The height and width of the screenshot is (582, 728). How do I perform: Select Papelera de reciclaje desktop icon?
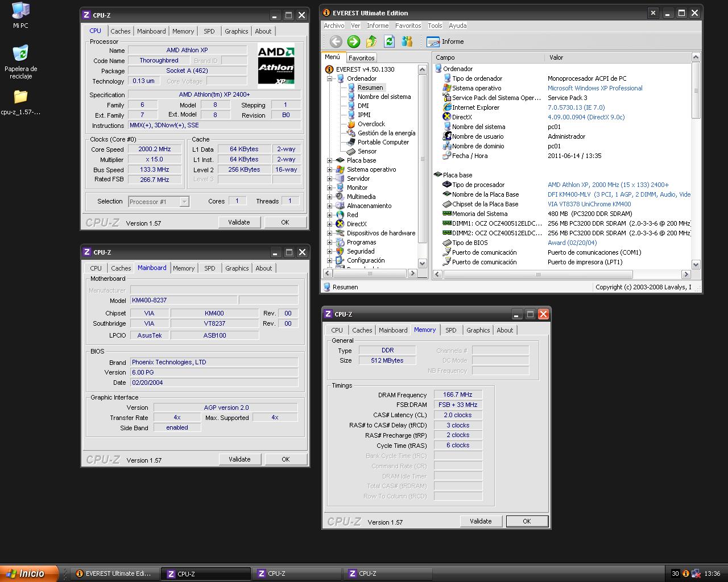[20, 62]
